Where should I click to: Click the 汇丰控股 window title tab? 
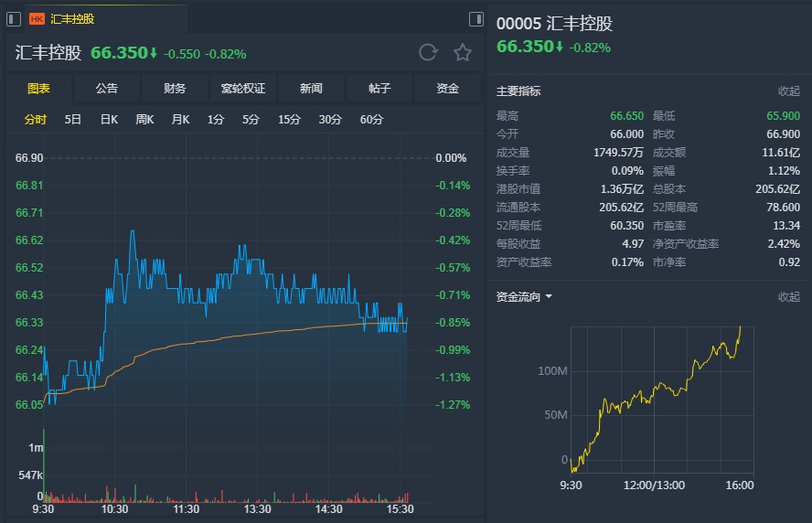pos(72,18)
